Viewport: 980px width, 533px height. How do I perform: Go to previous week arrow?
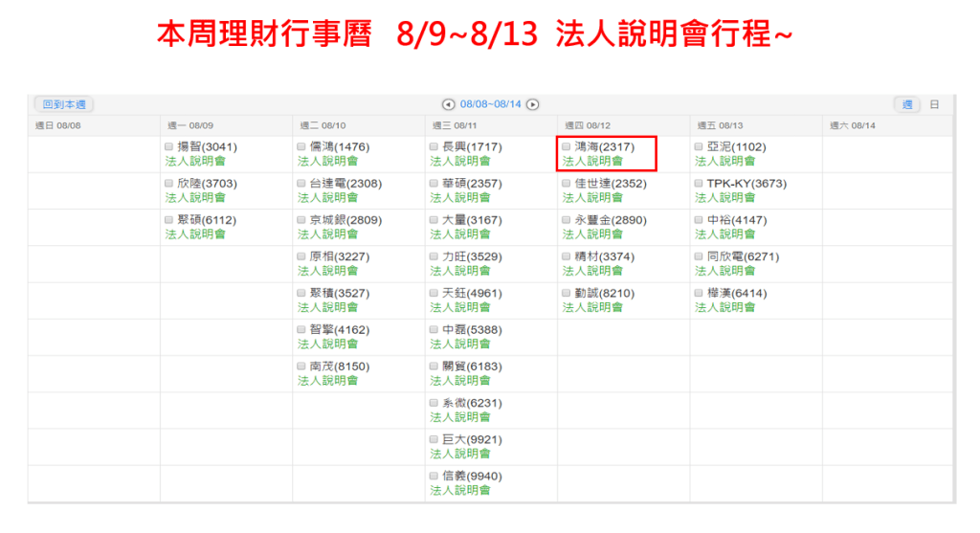(x=448, y=104)
